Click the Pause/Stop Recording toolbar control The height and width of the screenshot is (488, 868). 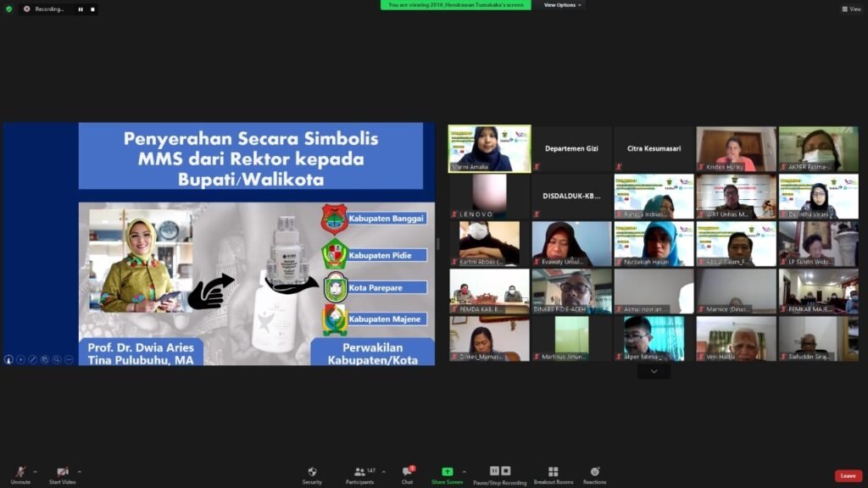click(x=499, y=472)
